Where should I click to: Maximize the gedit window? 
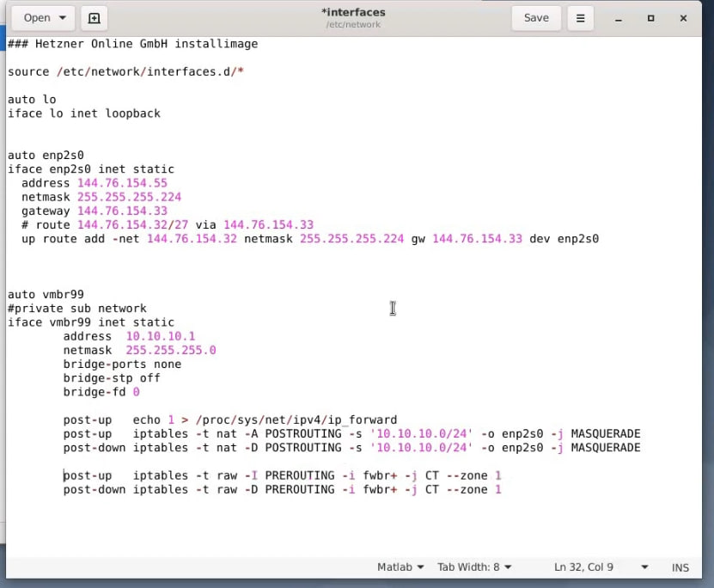point(650,18)
